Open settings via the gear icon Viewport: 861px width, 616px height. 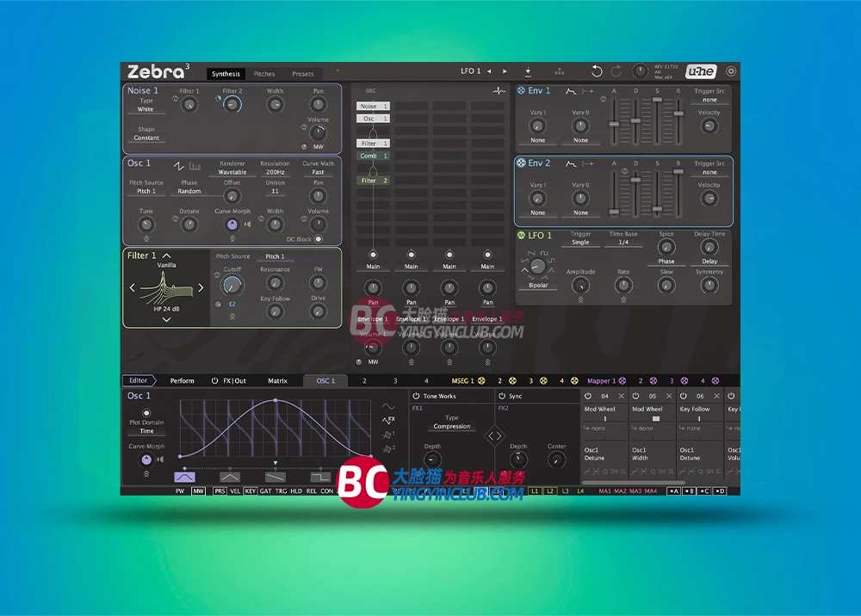coord(731,71)
